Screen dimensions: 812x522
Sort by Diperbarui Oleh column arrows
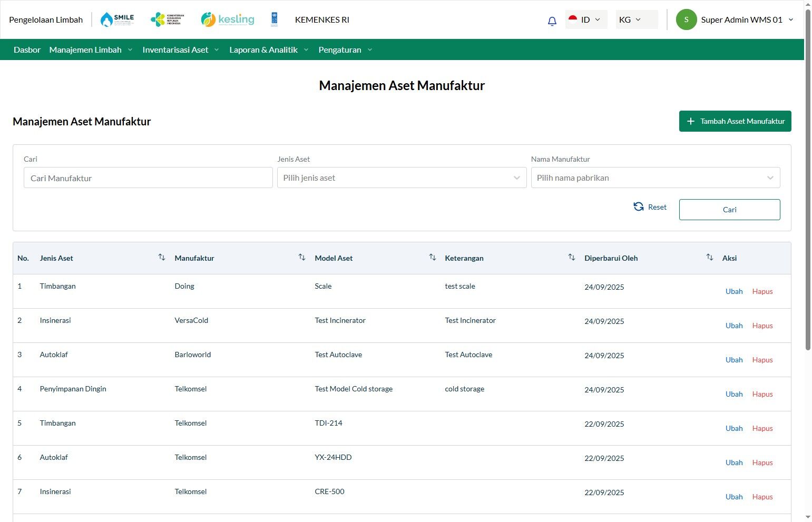pos(709,258)
